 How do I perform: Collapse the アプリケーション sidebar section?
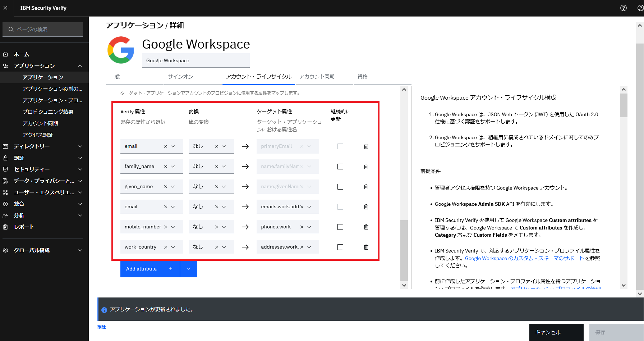80,66
